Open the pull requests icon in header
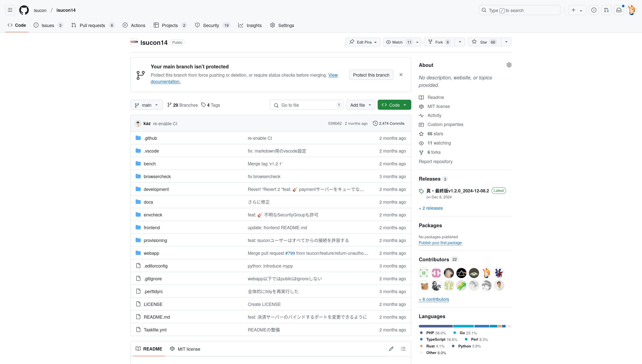Image resolution: width=642 pixels, height=364 pixels. point(606,10)
